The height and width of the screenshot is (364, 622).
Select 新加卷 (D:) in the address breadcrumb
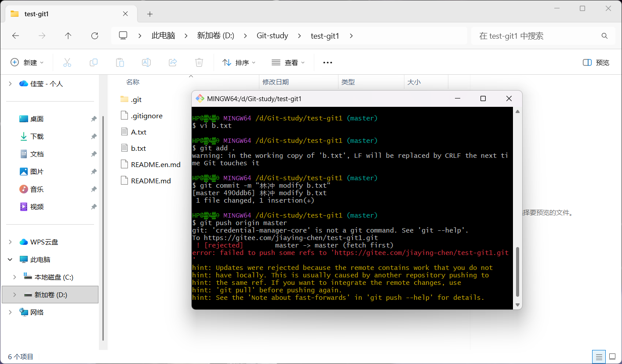click(215, 36)
